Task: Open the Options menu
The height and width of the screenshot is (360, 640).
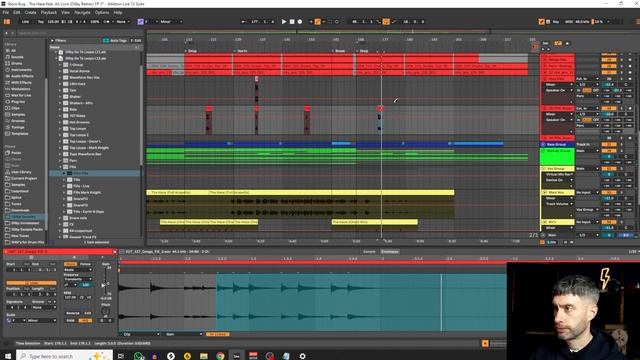Action: [x=102, y=13]
